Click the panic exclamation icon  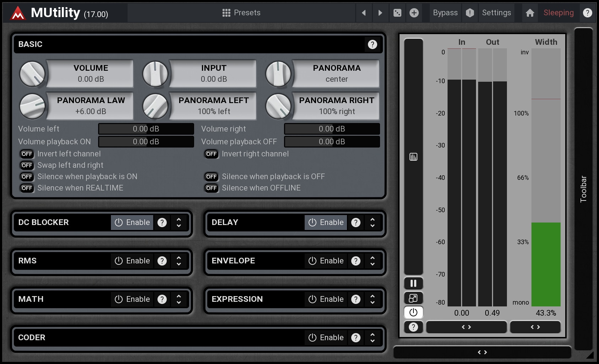click(470, 13)
